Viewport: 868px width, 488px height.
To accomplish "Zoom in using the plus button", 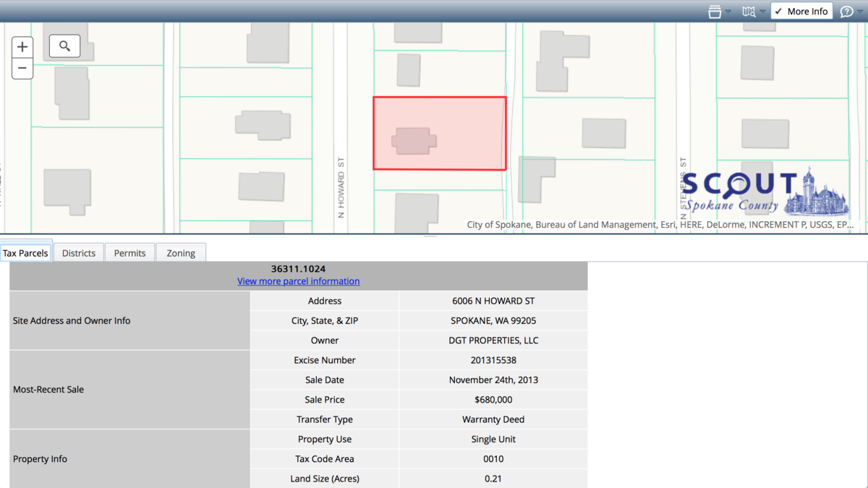I will [22, 46].
